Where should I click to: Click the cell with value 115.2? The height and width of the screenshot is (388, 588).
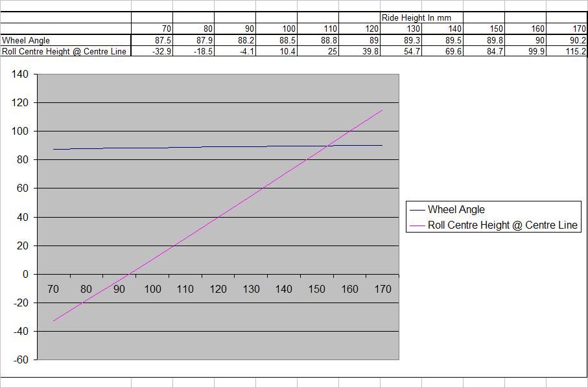point(567,51)
